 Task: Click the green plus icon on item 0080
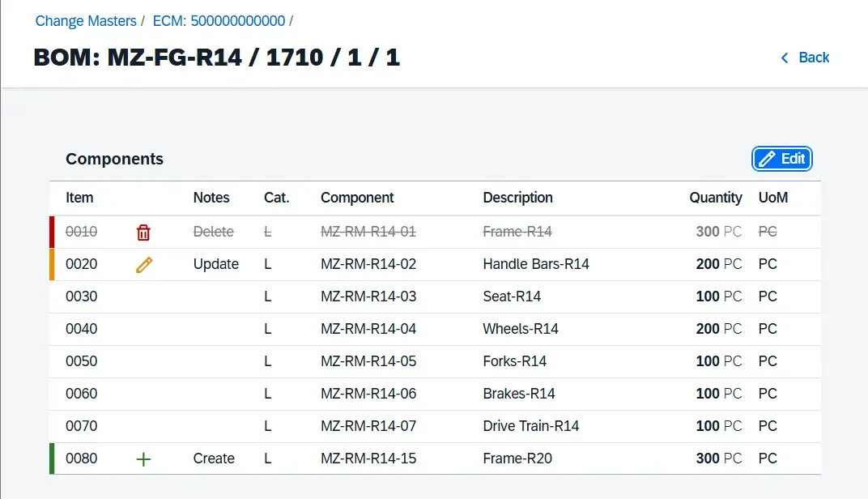coord(144,458)
